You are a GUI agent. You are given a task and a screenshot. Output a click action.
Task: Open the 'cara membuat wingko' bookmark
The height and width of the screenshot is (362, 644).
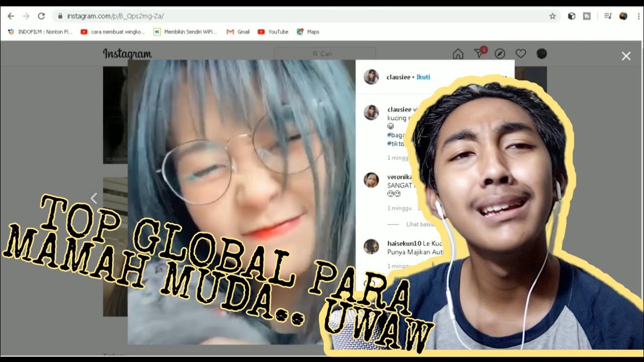(x=113, y=32)
